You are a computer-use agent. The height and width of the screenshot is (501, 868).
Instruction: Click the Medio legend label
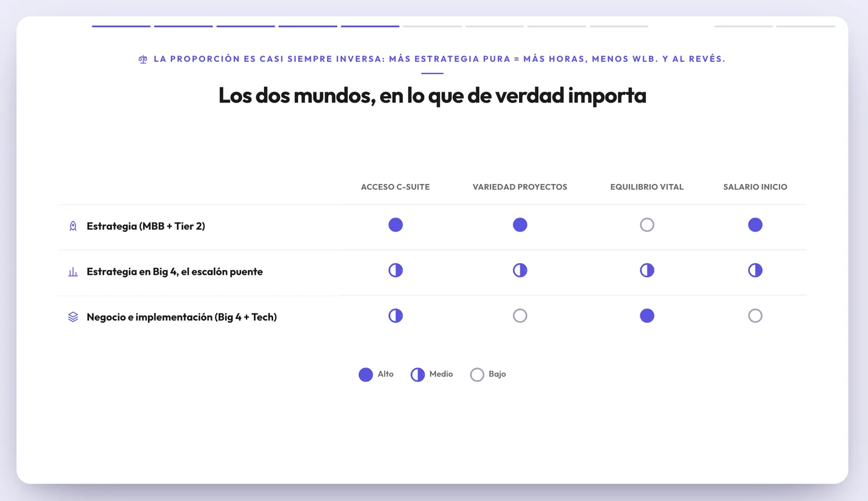[x=441, y=374]
